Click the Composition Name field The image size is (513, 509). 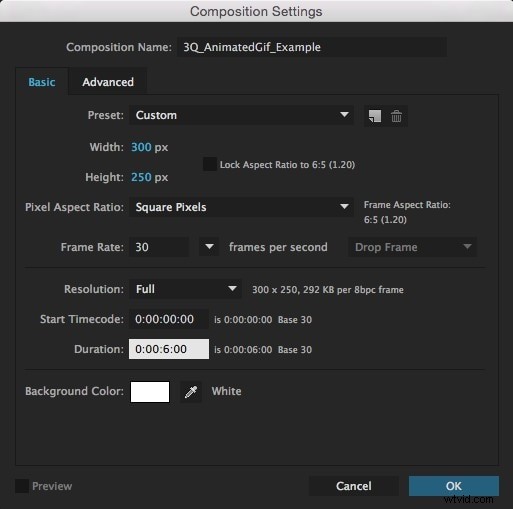point(312,47)
